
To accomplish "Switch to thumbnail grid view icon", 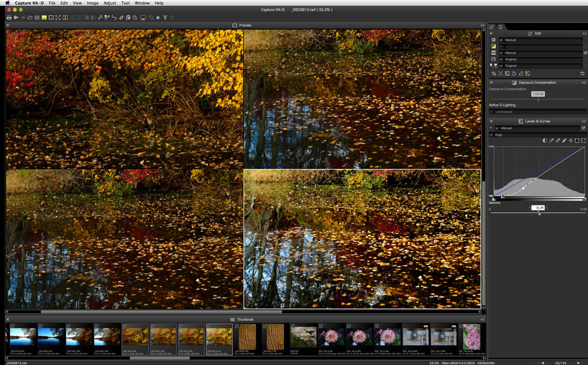I will 37,18.
